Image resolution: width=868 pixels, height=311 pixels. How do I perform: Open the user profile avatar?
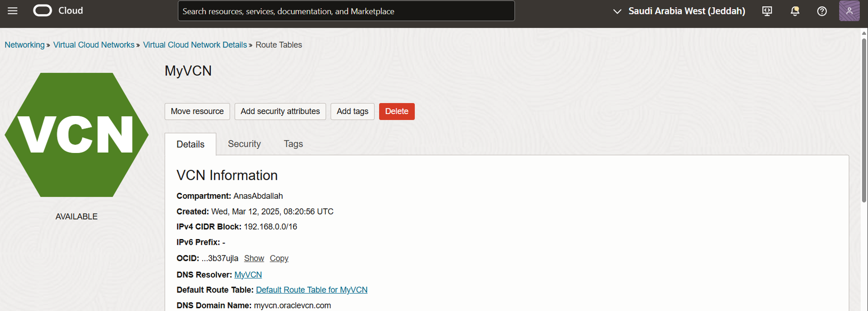pos(849,11)
